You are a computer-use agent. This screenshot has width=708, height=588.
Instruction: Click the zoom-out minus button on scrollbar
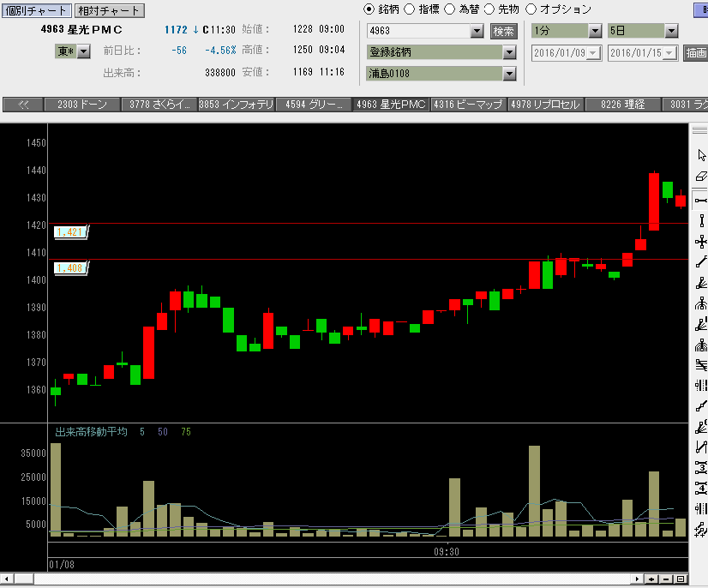[x=667, y=579]
